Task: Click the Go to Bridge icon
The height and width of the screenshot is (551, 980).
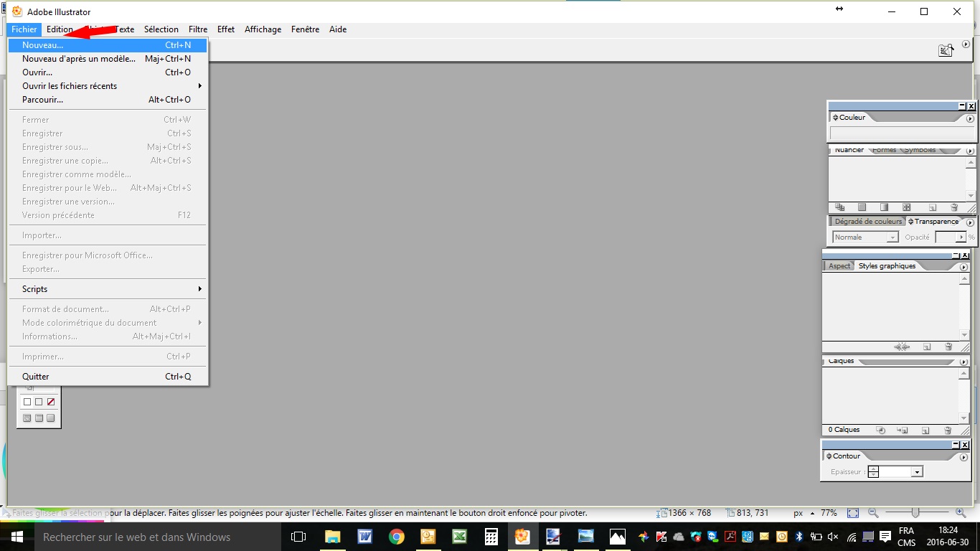Action: 946,50
